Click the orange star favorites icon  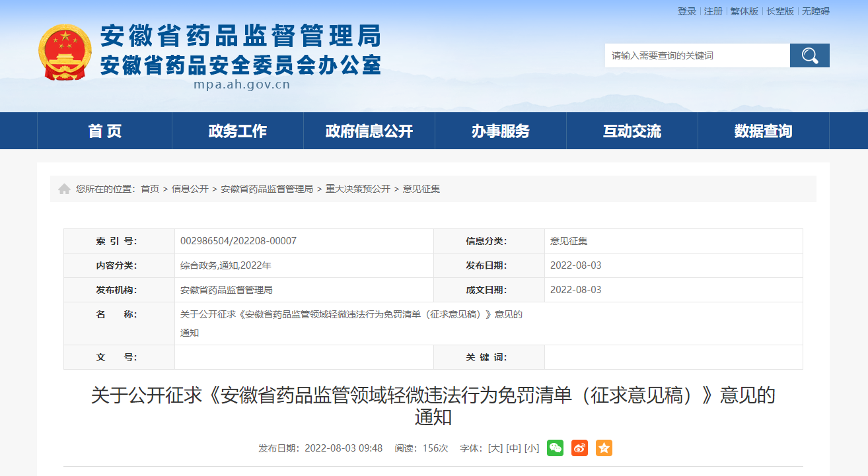(x=604, y=448)
